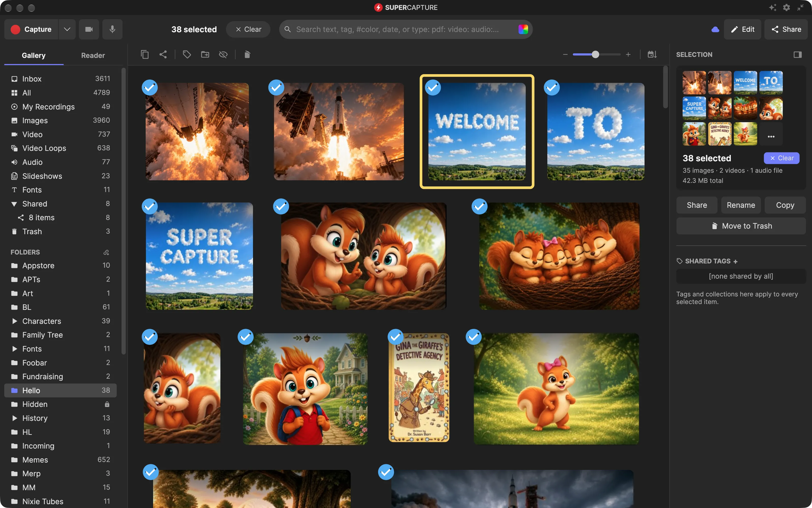Click the purple Clear button in selection panel
Image resolution: width=812 pixels, height=508 pixels.
(782, 158)
